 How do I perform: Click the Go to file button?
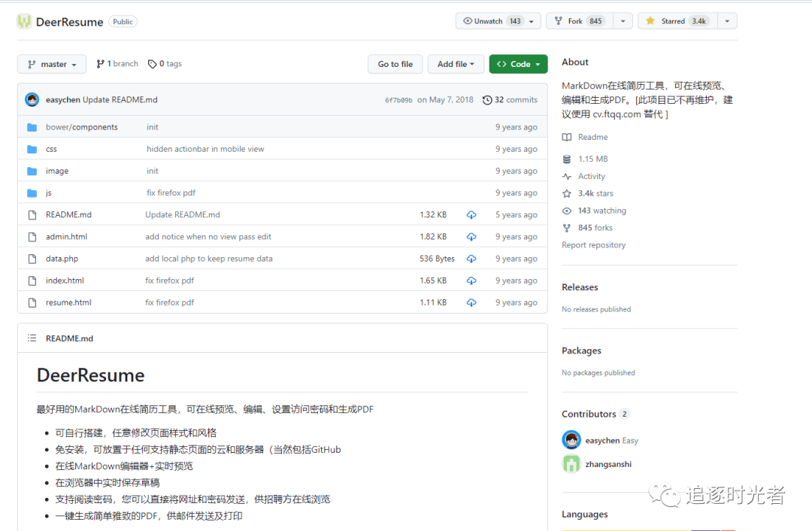pyautogui.click(x=395, y=64)
